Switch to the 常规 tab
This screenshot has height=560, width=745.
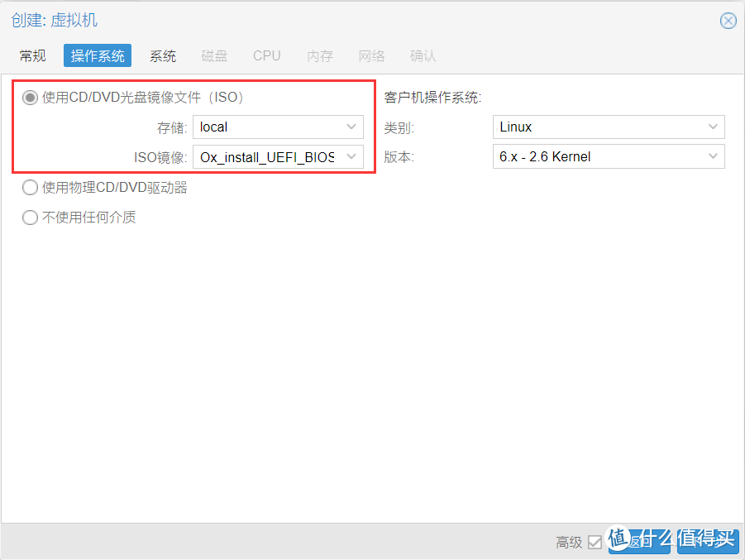(x=32, y=55)
